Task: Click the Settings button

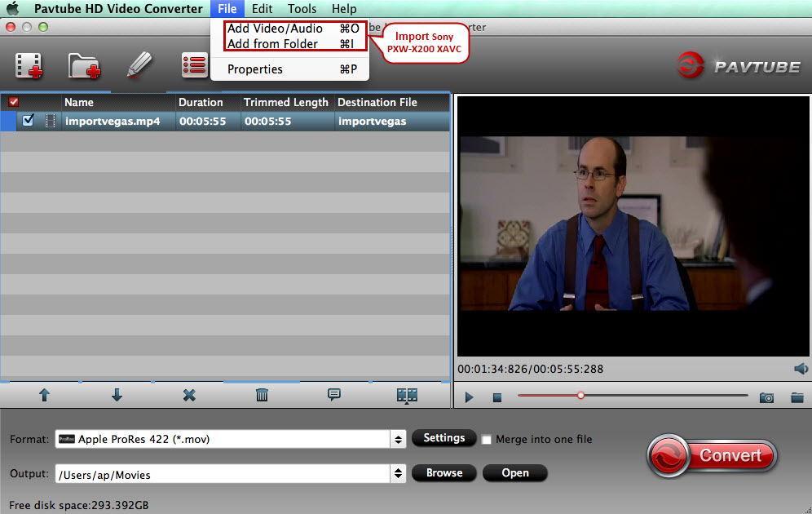Action: tap(444, 438)
